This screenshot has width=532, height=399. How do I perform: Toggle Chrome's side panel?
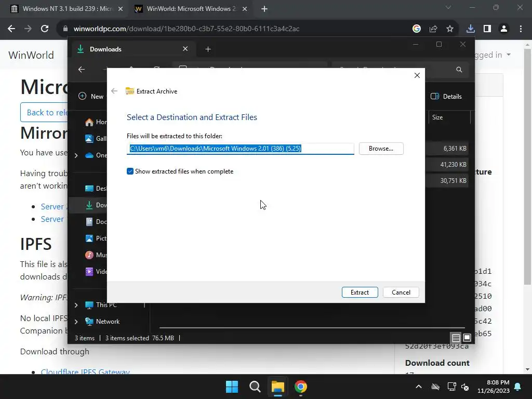487,29
